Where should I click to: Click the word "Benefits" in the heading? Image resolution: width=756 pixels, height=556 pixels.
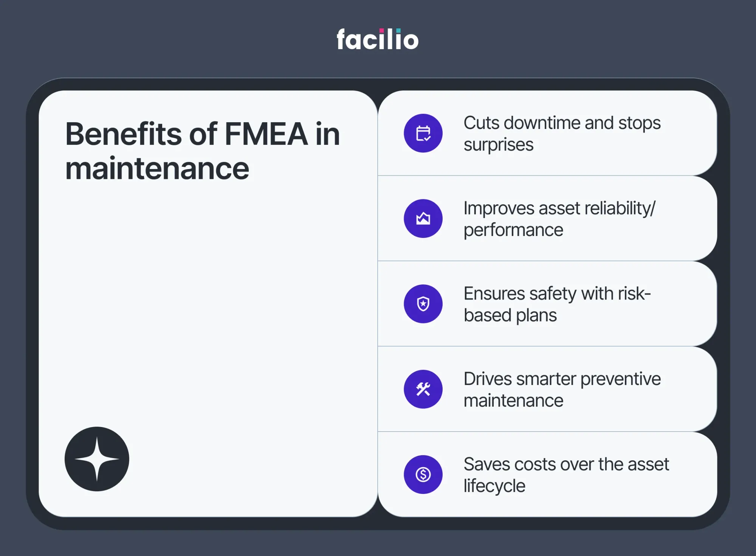[123, 134]
